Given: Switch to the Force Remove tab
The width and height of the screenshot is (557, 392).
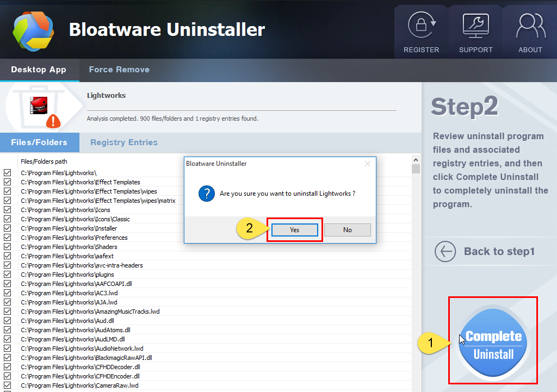Looking at the screenshot, I should pos(119,70).
